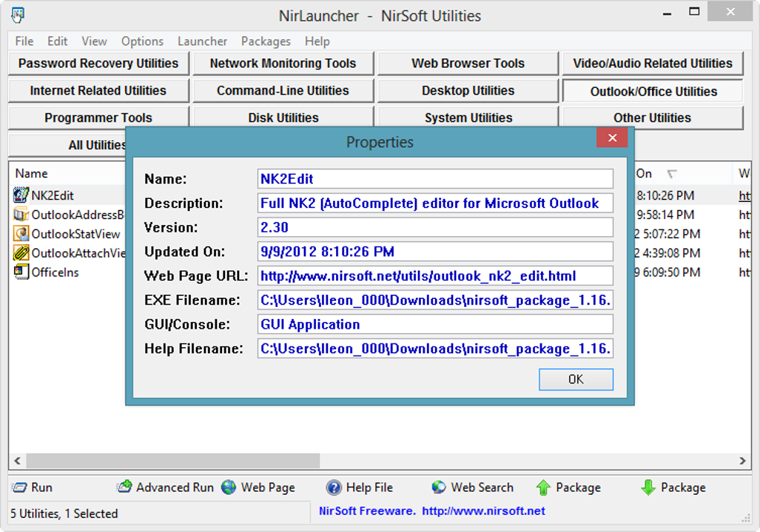Select the Outlook/Office Utilities tab

pos(653,91)
